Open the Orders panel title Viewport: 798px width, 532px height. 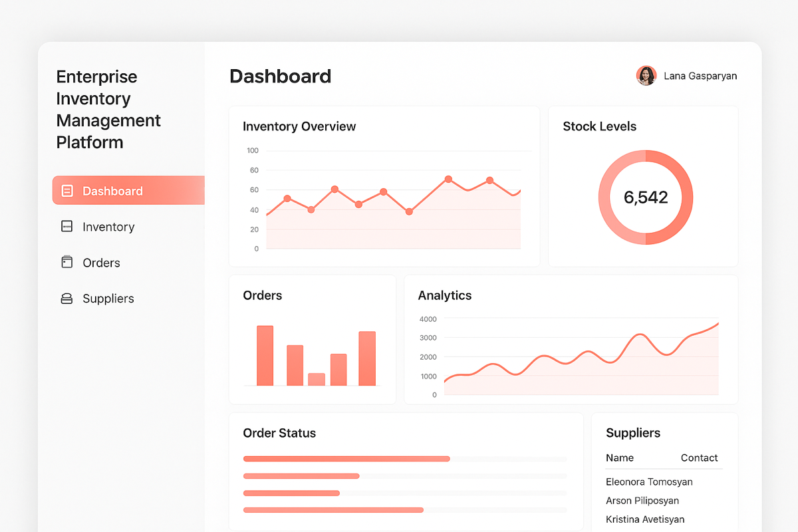(262, 295)
